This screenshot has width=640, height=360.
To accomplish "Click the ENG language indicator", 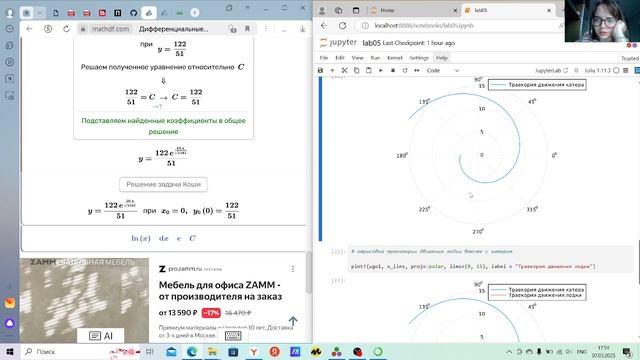I will [x=582, y=351].
